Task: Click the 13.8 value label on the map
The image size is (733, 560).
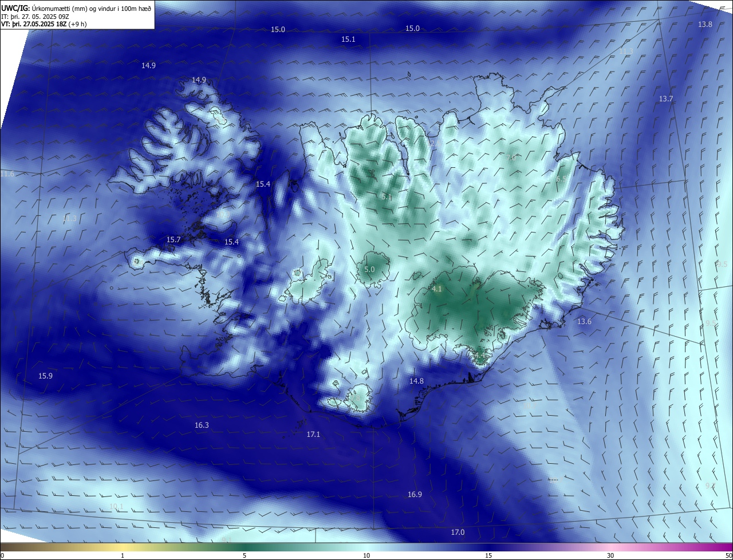Action: (705, 25)
